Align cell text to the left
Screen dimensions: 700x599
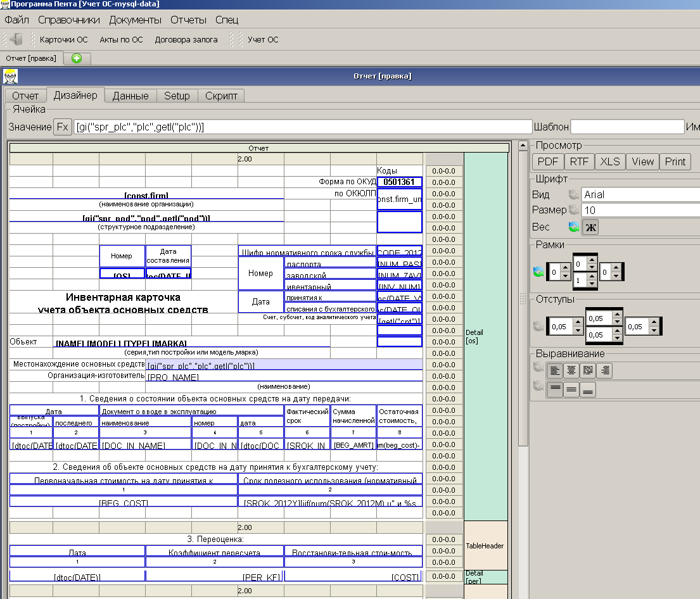tap(554, 370)
